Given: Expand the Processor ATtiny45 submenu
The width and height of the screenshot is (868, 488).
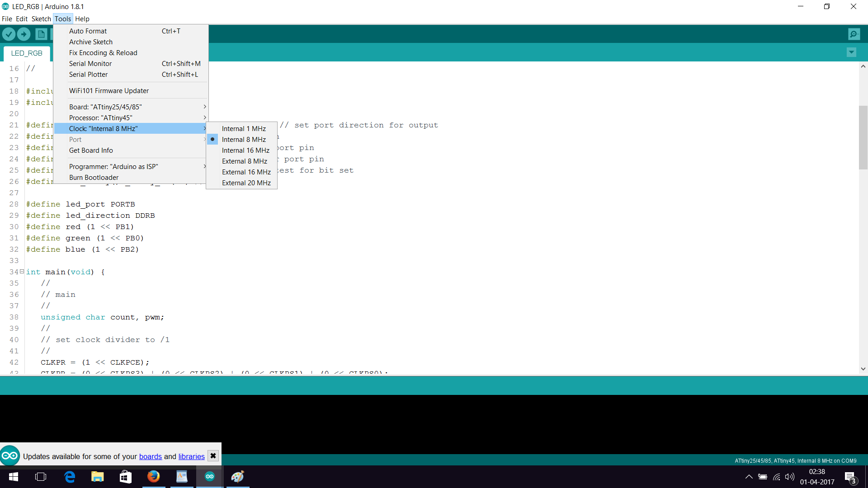Looking at the screenshot, I should [131, 118].
